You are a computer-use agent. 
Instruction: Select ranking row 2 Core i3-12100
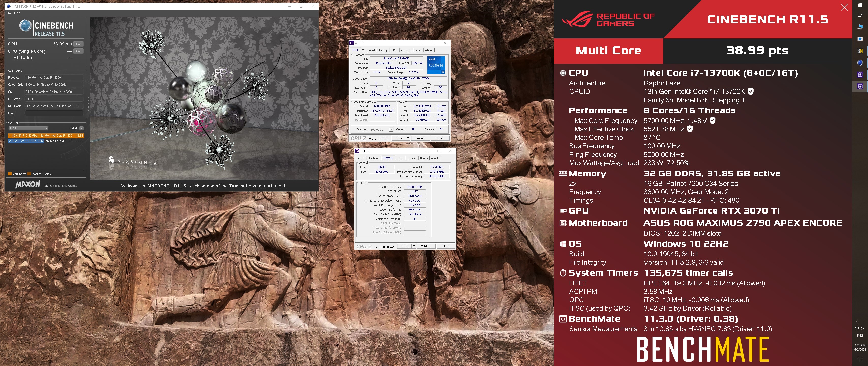pyautogui.click(x=46, y=141)
